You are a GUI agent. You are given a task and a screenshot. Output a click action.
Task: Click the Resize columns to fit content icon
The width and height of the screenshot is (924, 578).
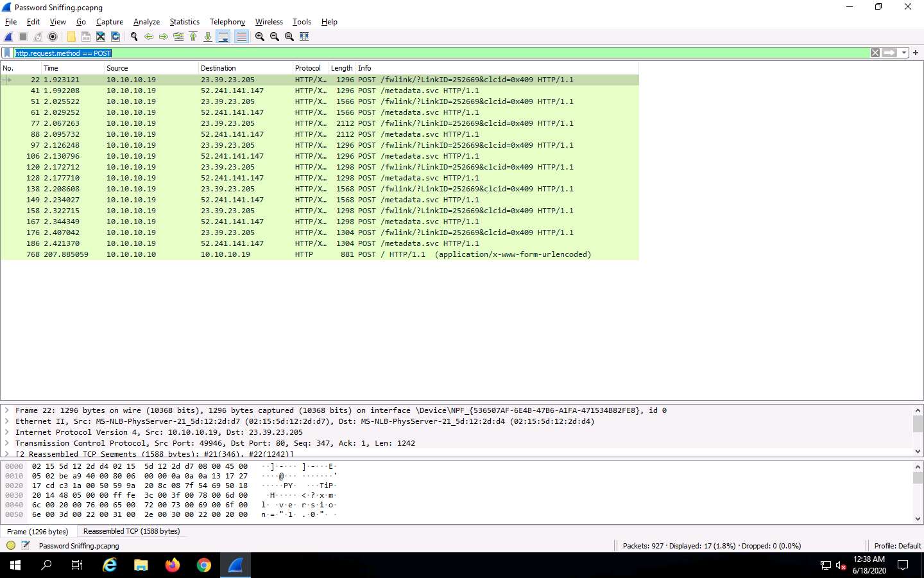(x=304, y=37)
